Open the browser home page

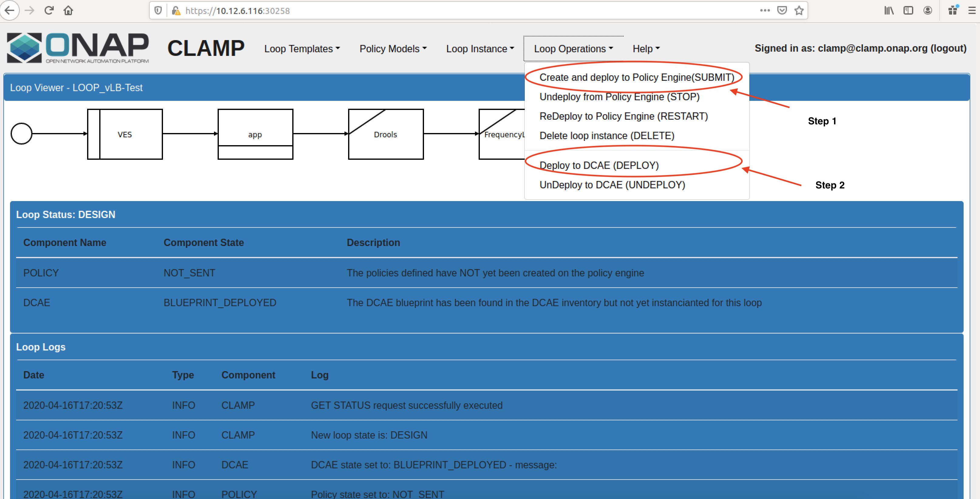(68, 10)
